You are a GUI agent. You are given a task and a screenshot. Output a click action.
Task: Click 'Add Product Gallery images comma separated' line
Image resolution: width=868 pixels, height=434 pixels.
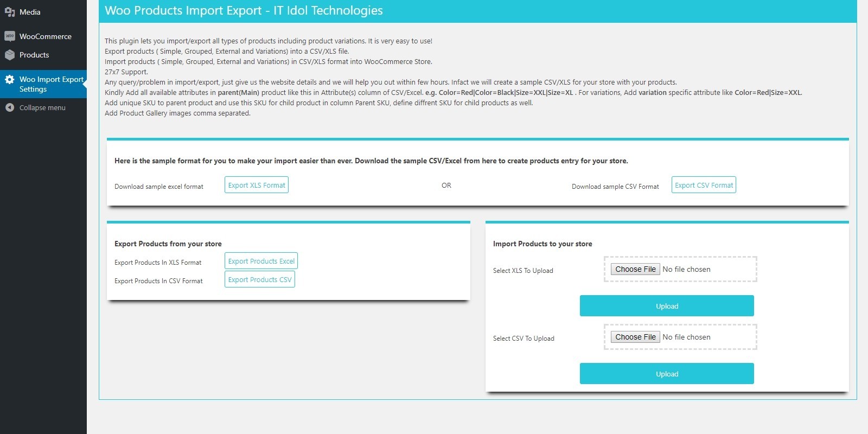(177, 113)
